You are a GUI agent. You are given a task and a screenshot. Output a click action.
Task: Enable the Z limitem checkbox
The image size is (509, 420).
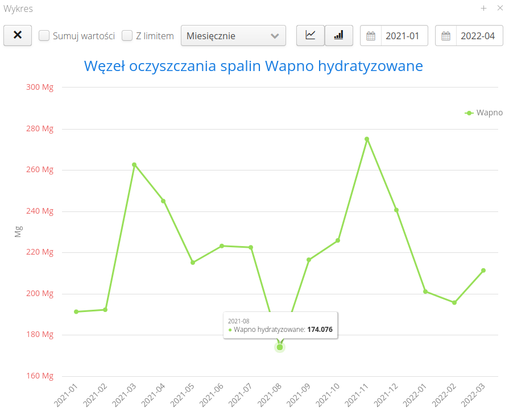click(127, 36)
